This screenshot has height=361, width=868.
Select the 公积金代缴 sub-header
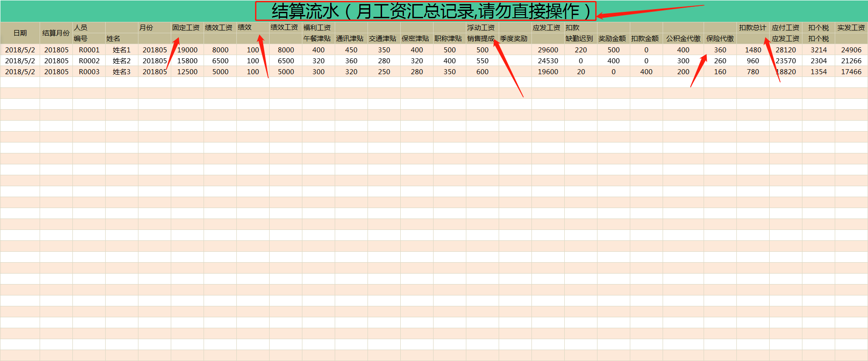pos(683,39)
